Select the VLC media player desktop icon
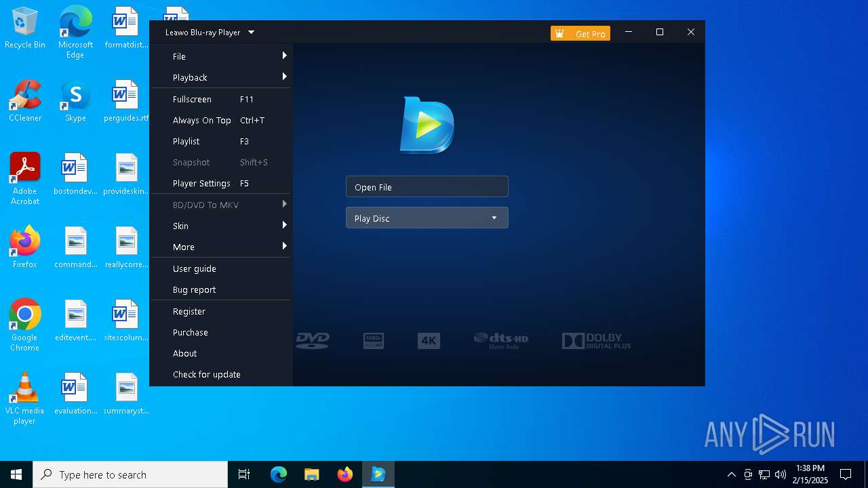 point(25,398)
